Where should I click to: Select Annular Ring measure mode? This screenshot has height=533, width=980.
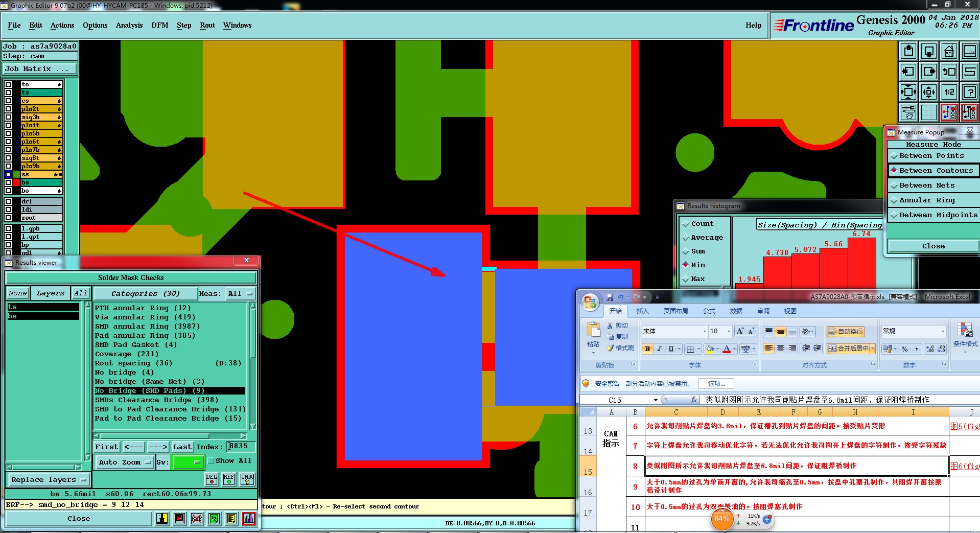pyautogui.click(x=932, y=200)
